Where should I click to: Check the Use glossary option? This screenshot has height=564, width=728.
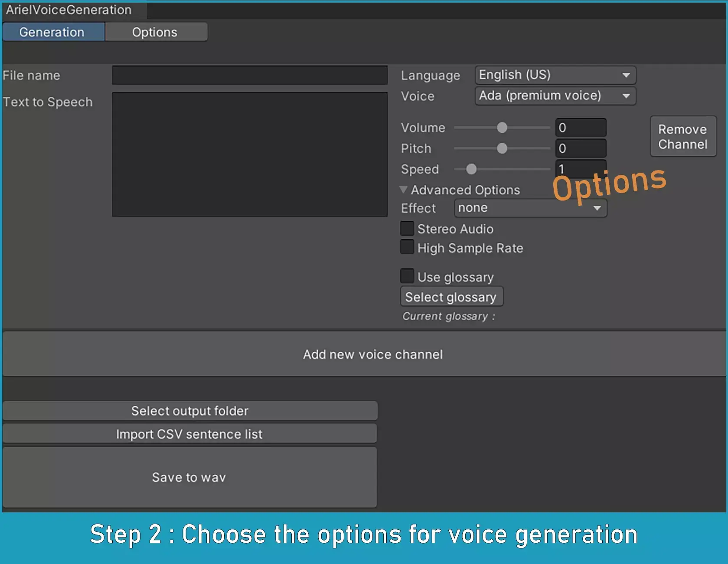407,275
